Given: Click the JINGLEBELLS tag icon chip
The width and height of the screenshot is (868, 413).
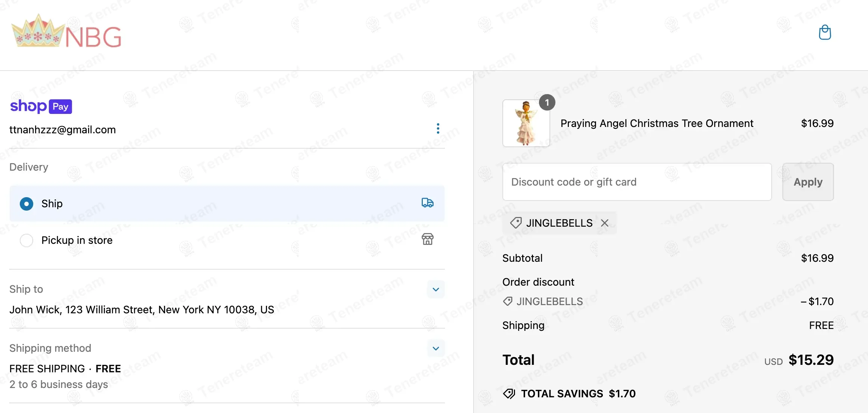Looking at the screenshot, I should pyautogui.click(x=516, y=223).
